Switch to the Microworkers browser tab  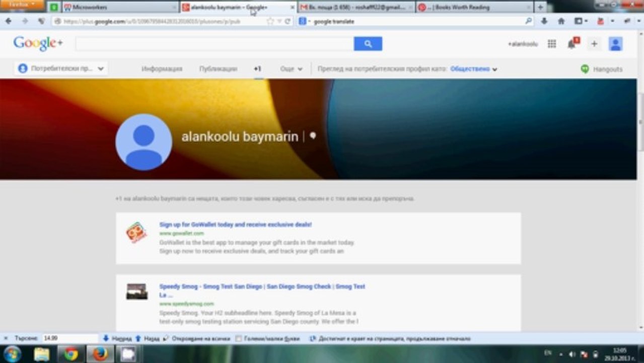coord(121,7)
